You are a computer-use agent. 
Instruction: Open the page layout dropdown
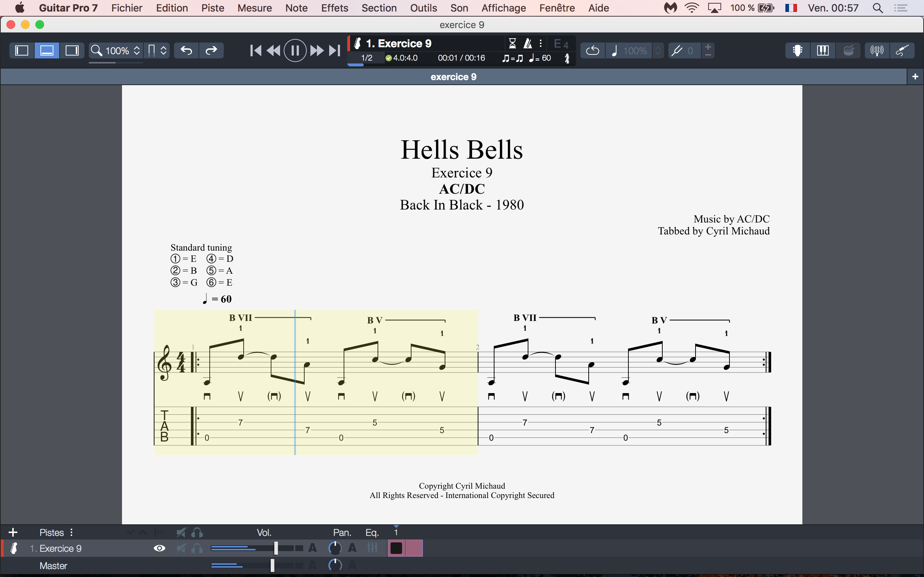(157, 50)
